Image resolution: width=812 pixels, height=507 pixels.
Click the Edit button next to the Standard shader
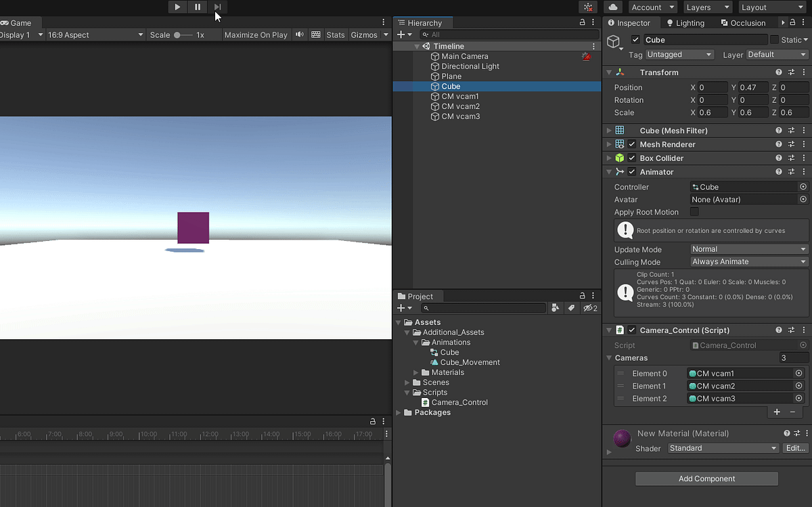point(796,448)
